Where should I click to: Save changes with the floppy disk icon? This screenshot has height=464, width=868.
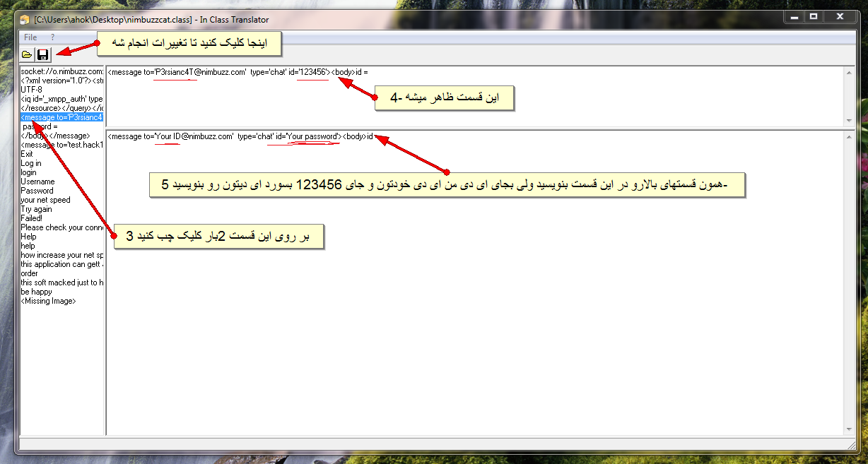pos(43,54)
